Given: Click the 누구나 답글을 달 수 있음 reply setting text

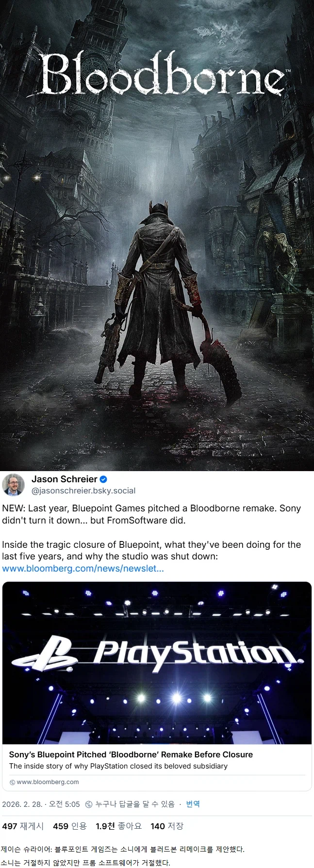Looking at the screenshot, I should [135, 804].
